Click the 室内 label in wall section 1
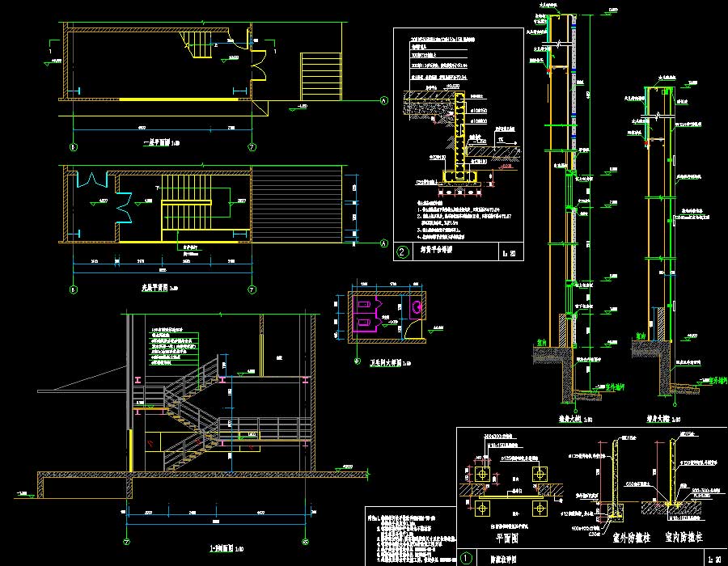The width and height of the screenshot is (728, 566). (542, 343)
